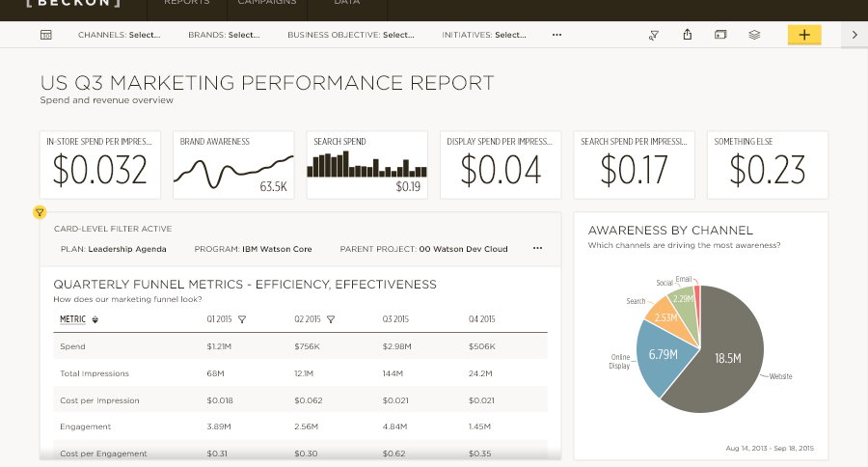Open the Something Else $0.23 card
This screenshot has width=868, height=467.
point(768,165)
